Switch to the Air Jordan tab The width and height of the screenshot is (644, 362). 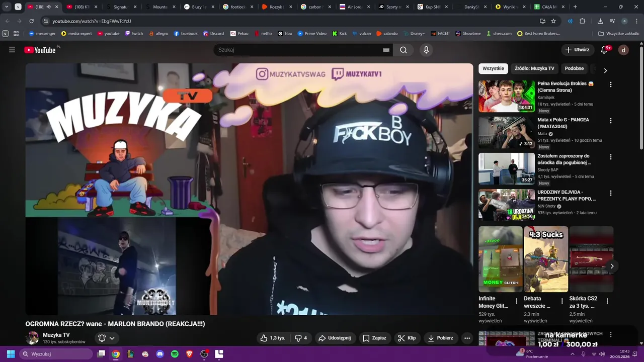(351, 7)
